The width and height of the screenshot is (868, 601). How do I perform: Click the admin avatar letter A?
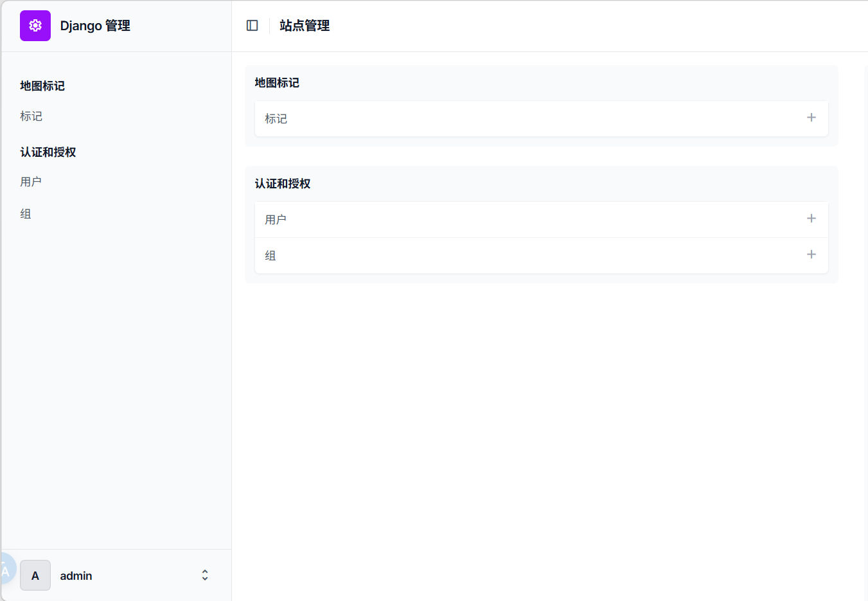point(35,575)
